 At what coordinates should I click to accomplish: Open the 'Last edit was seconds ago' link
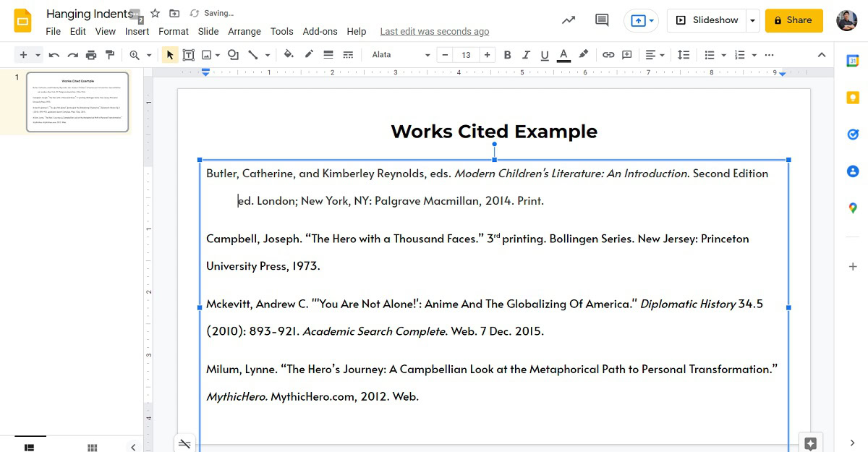coord(434,31)
